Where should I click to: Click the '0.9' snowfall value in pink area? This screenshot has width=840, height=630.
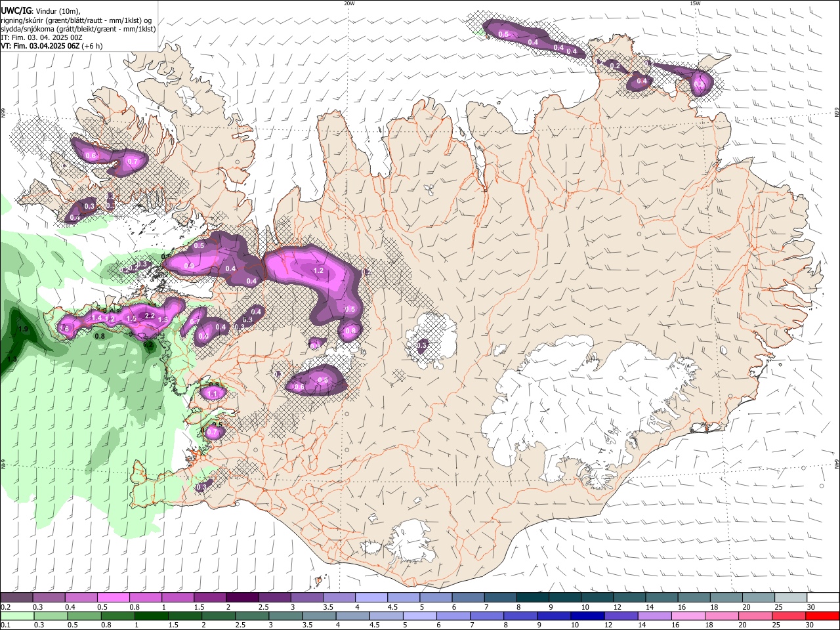[x=189, y=266]
